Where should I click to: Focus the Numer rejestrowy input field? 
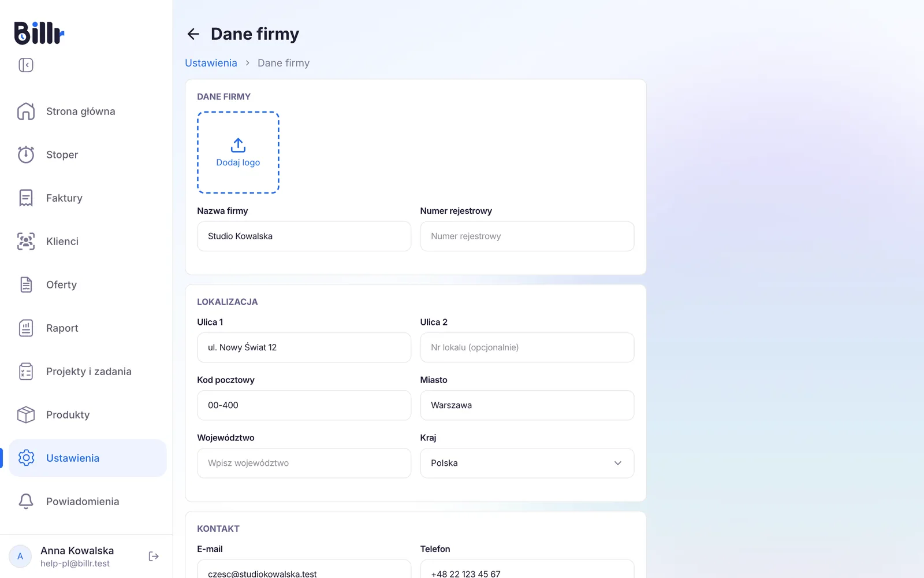click(x=527, y=236)
